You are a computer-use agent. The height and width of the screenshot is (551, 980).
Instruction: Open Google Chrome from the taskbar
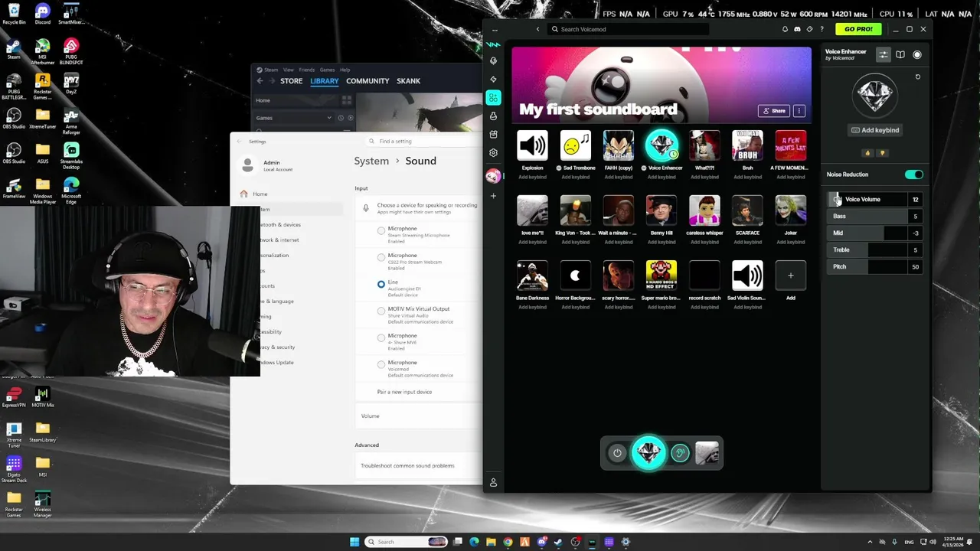[508, 542]
